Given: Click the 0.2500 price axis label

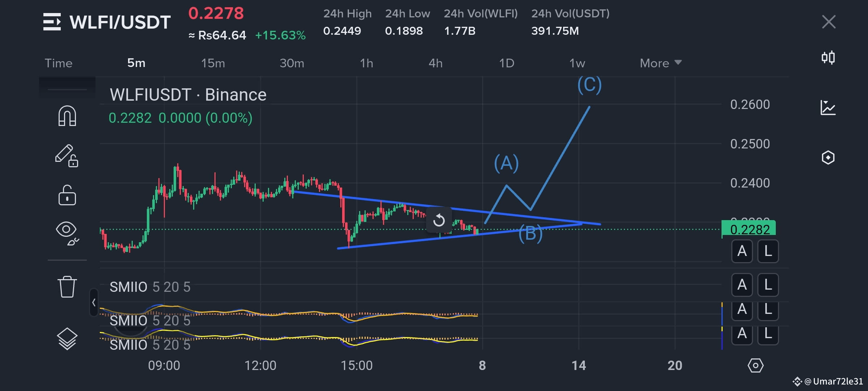Looking at the screenshot, I should [x=750, y=144].
